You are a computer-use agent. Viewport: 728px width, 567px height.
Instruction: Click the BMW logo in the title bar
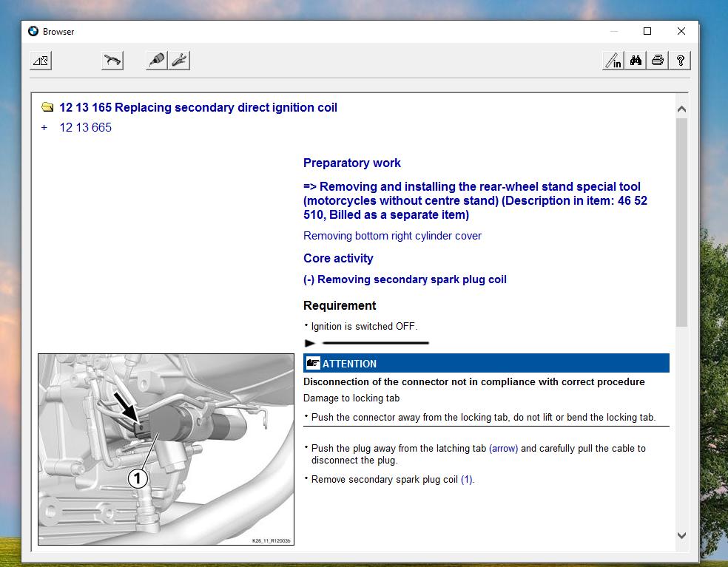pos(33,31)
